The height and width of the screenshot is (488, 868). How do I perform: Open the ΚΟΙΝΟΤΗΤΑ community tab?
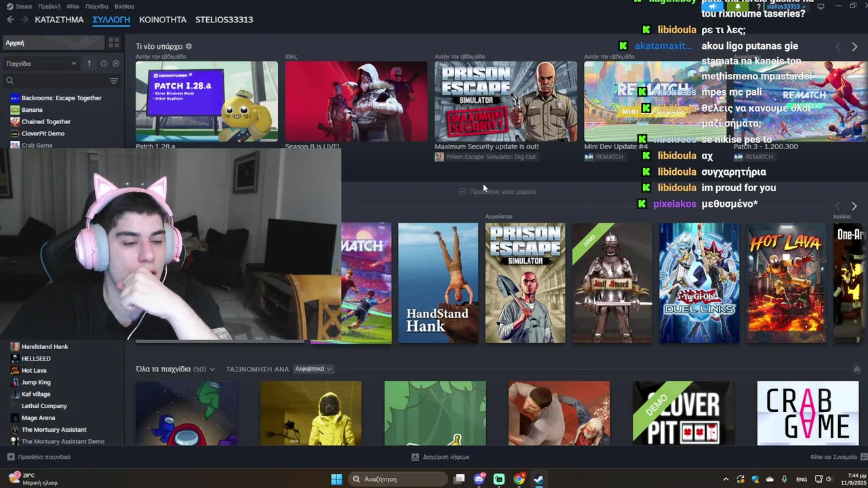point(163,20)
